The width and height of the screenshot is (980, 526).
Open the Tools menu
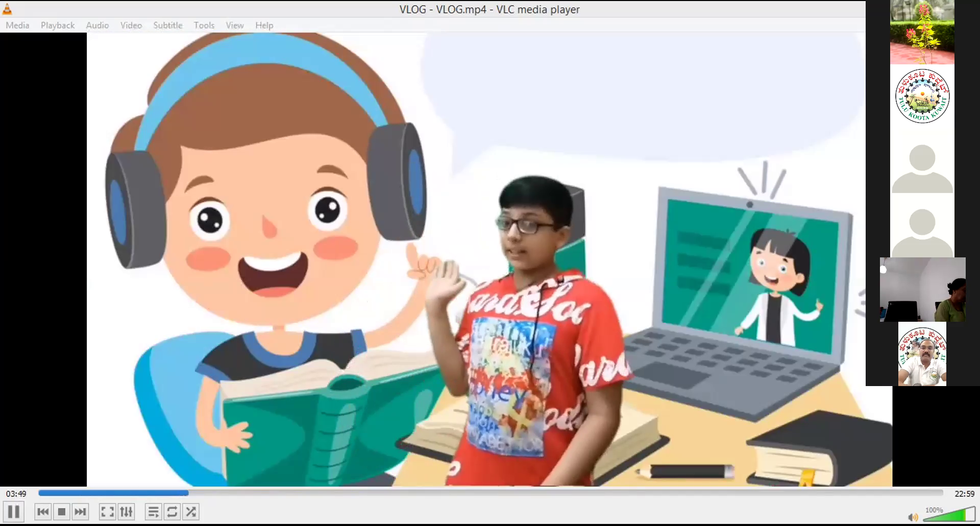(x=204, y=25)
